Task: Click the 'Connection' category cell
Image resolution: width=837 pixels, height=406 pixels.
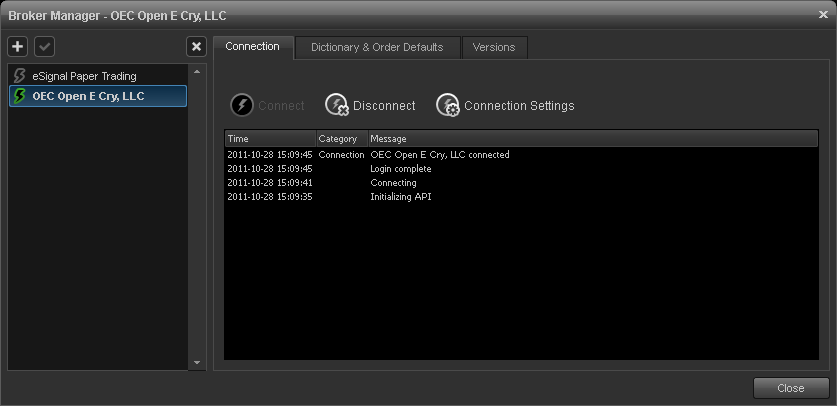Action: click(x=342, y=155)
